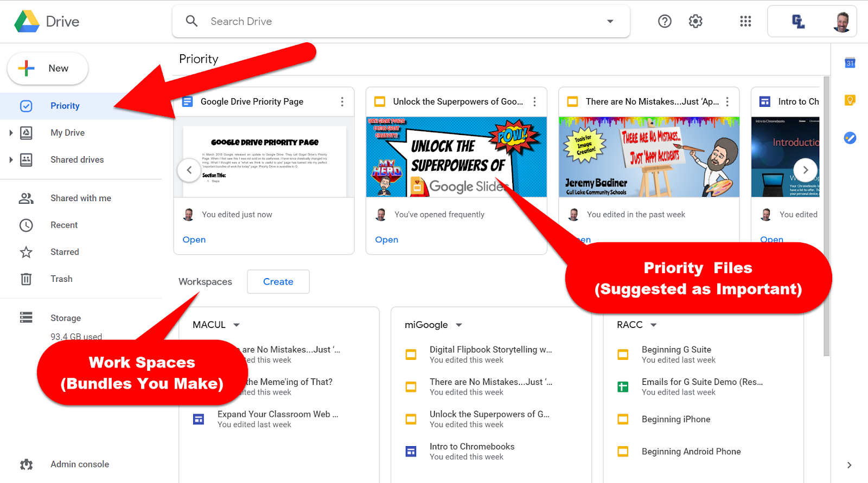Click the Google Drive logo
868x483 pixels.
[27, 22]
